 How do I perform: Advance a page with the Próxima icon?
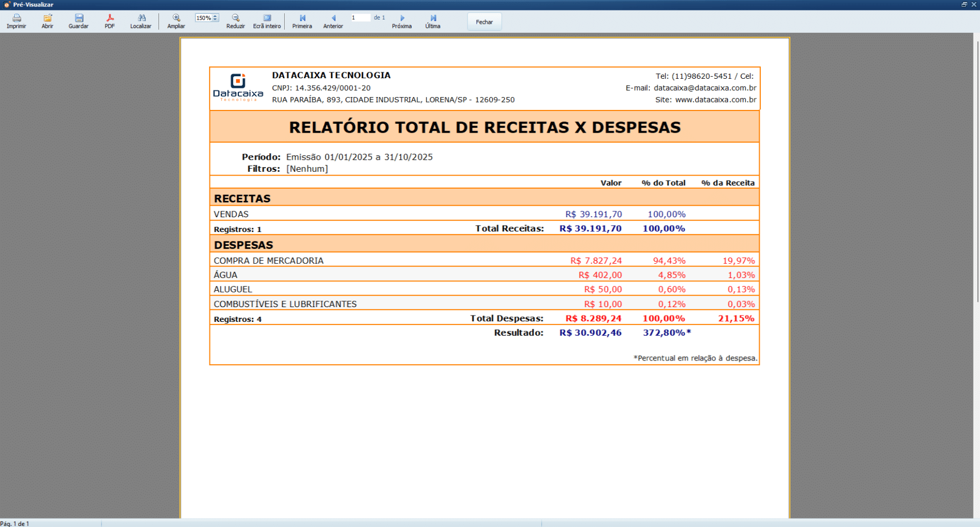click(x=402, y=21)
